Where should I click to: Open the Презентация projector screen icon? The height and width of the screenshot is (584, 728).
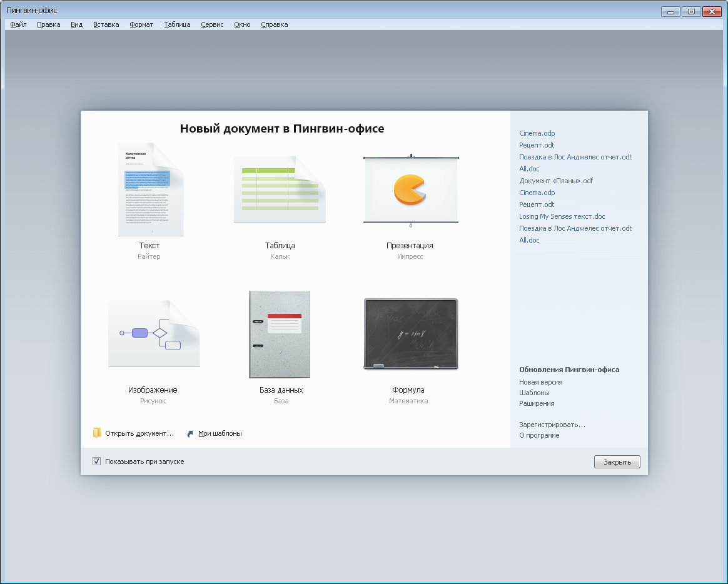[410, 189]
